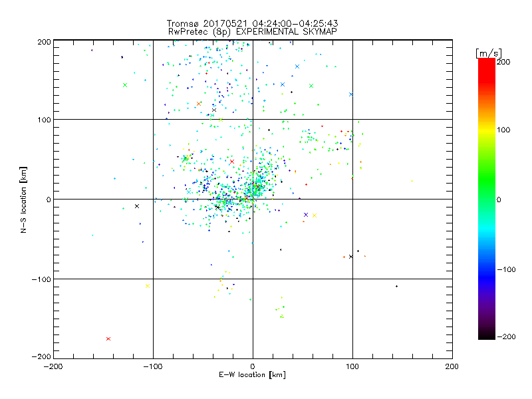This screenshot has height=399, width=532.
Task: Click the y-axis tick label '100'
Action: (44, 120)
